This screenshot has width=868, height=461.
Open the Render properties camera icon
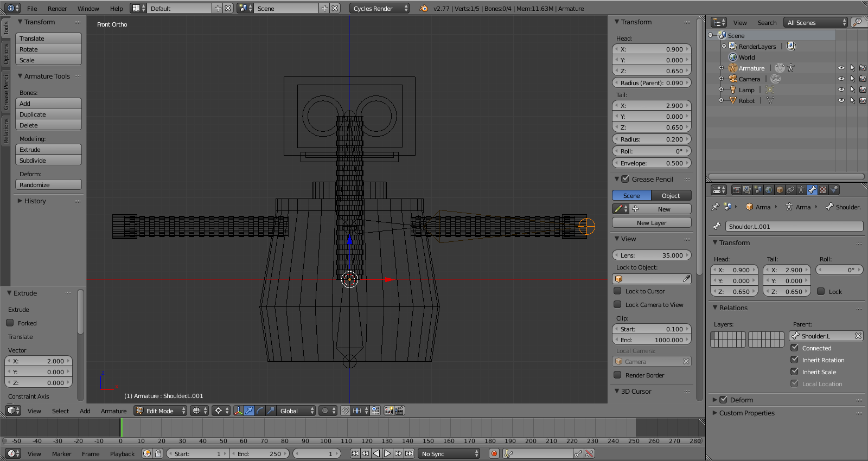pos(736,190)
